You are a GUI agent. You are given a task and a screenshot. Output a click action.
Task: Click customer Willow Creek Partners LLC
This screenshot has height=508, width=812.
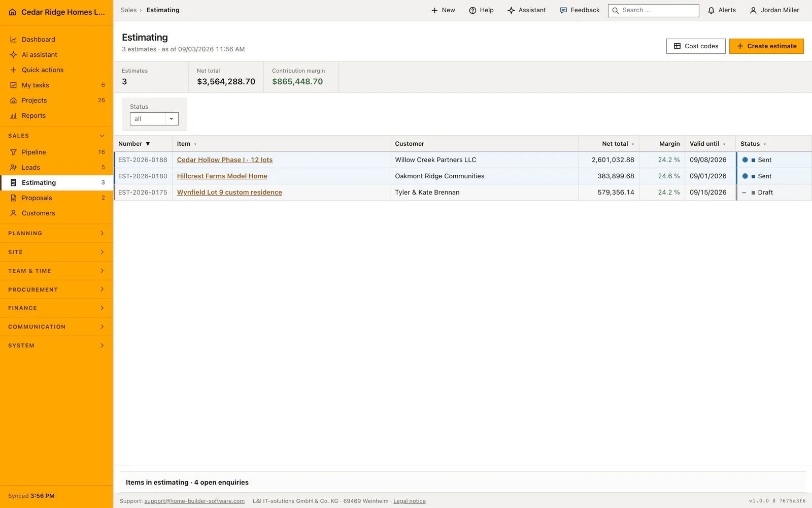pyautogui.click(x=435, y=160)
